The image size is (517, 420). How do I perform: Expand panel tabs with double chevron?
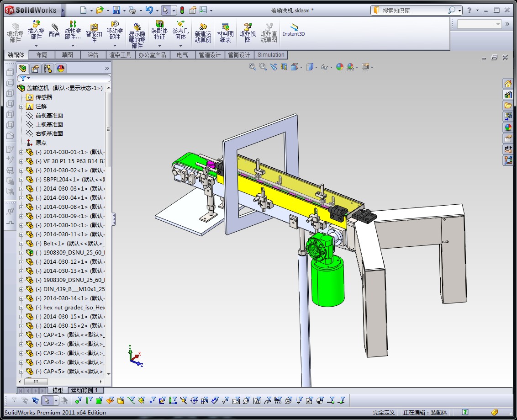click(107, 68)
